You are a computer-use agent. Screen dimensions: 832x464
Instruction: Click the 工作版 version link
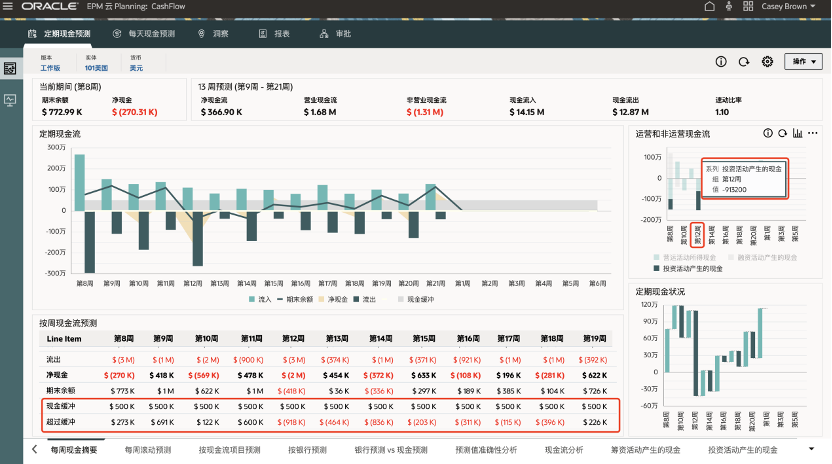click(x=50, y=68)
